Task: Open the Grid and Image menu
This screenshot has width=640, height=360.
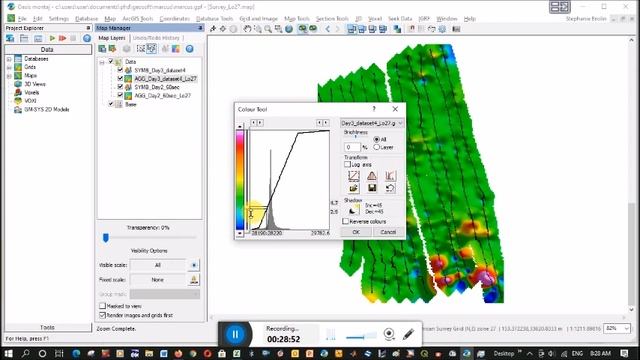Action: 258,19
